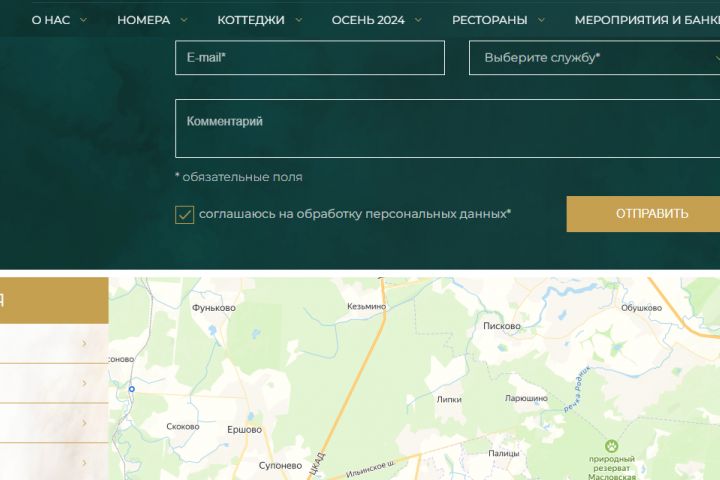
Task: Open the Выберите службу dropdown
Action: [x=594, y=57]
